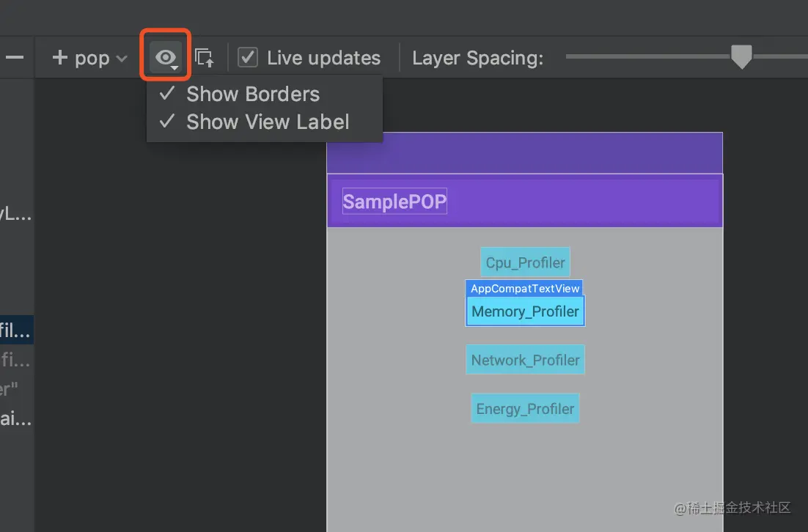Uncheck the Live updates checkbox
Screen dimensions: 808x532
click(248, 58)
